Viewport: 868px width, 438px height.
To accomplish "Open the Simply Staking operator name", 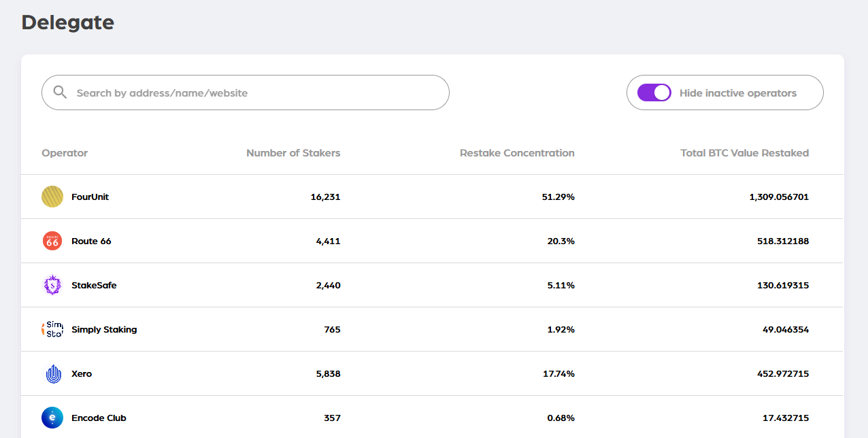I will 104,330.
